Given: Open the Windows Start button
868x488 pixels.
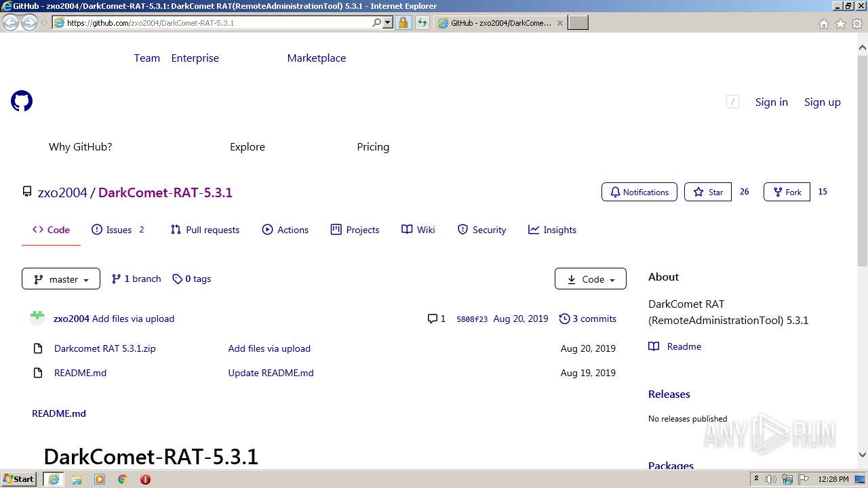Looking at the screenshot, I should pos(19,479).
